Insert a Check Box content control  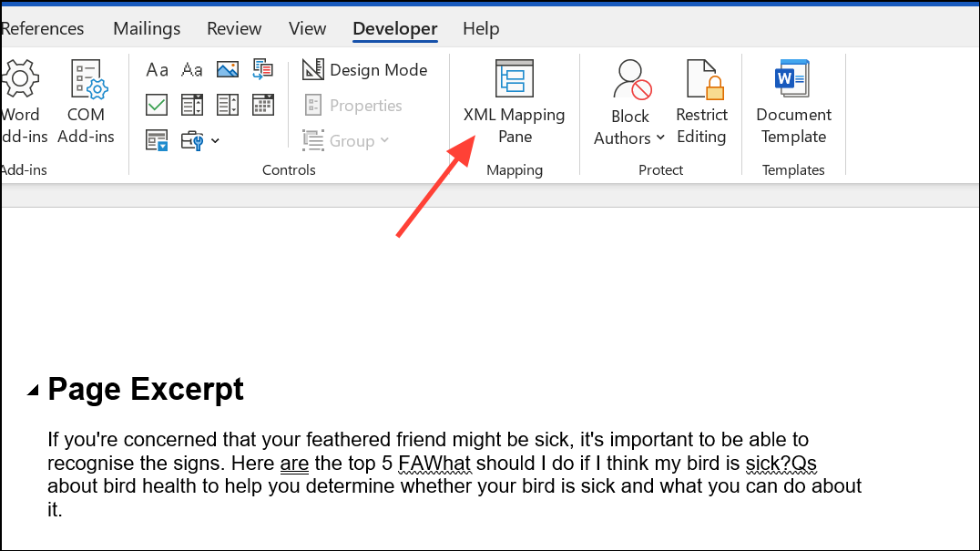[x=156, y=105]
